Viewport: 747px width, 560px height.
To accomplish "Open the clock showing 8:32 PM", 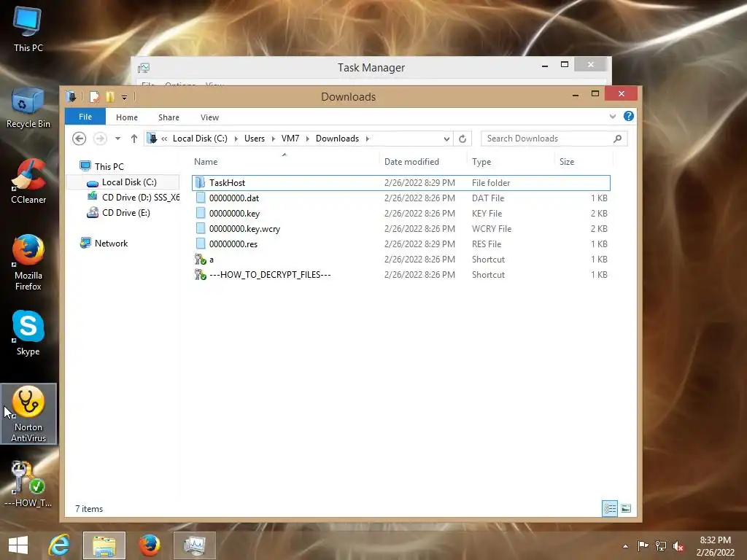I will (715, 545).
